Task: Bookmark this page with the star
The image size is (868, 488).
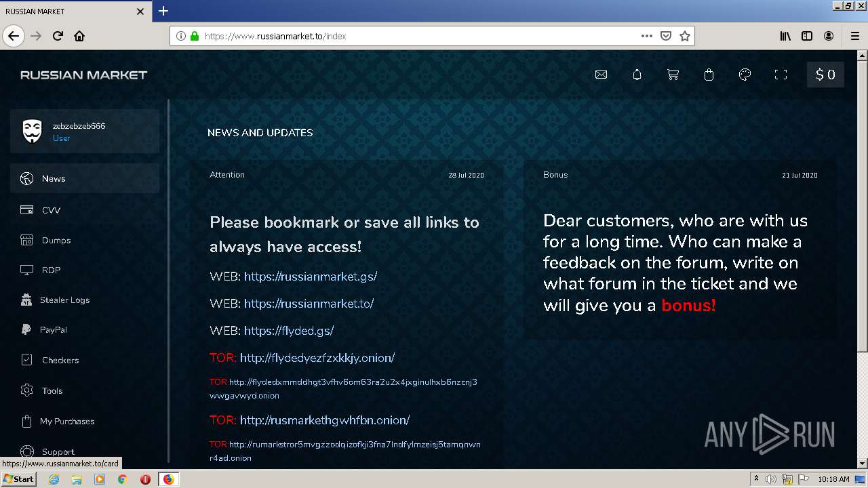Action: [x=684, y=36]
